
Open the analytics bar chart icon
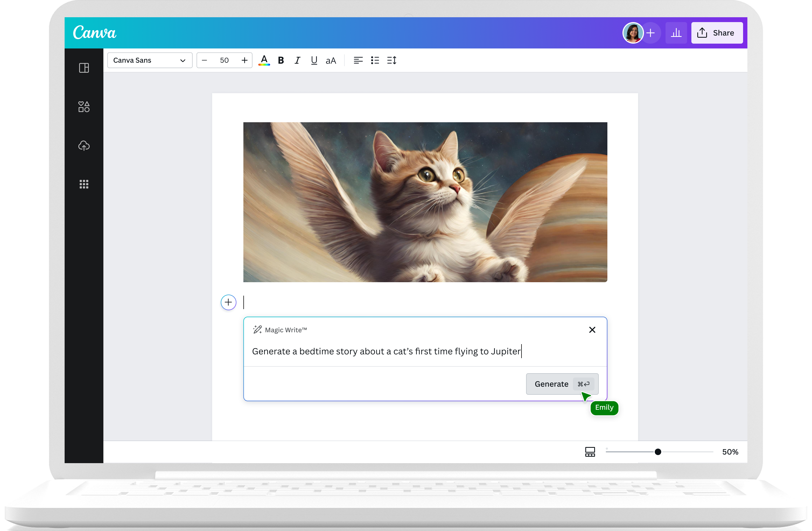point(676,33)
